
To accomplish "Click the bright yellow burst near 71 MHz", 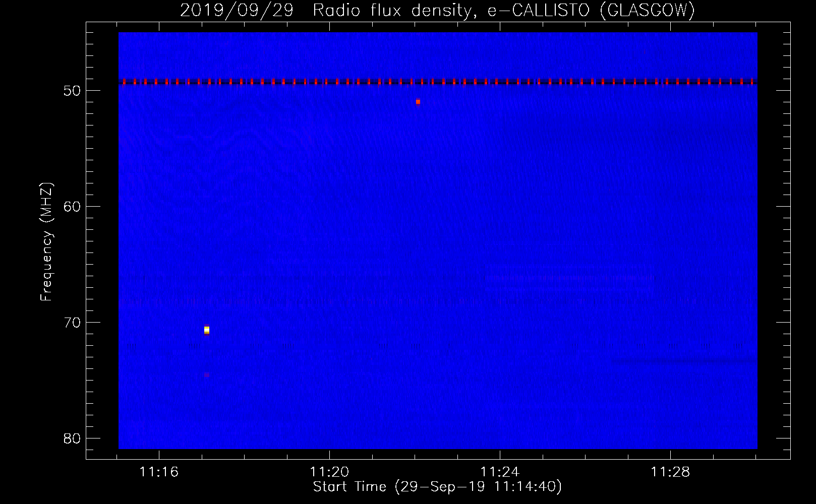I will (207, 330).
